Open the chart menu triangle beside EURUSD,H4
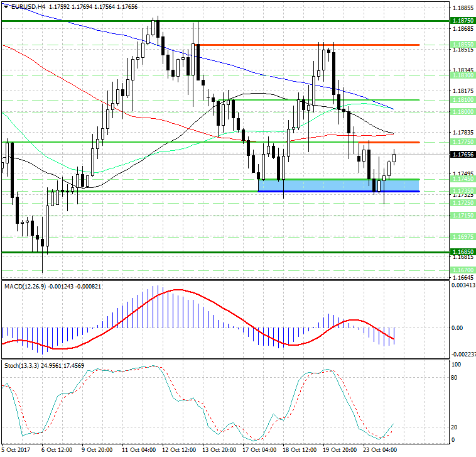476x457 pixels. point(5,6)
